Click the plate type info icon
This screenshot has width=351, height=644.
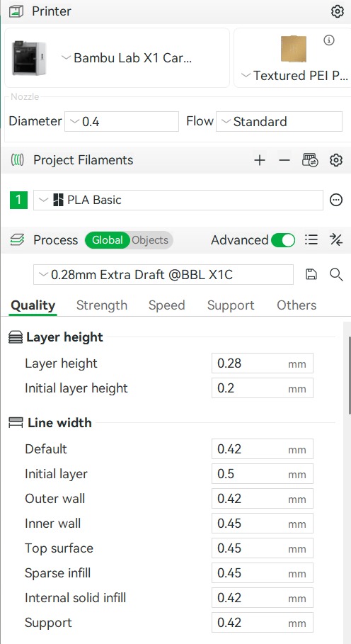(x=329, y=40)
